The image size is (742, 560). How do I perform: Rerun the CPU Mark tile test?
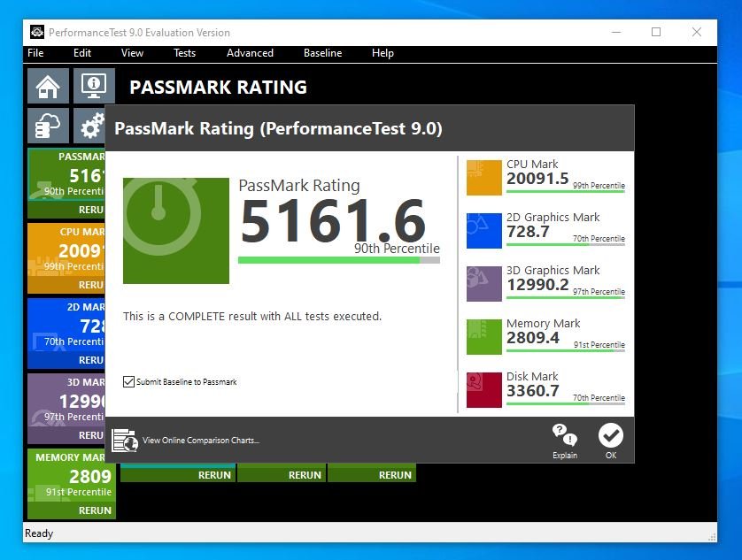[66, 285]
